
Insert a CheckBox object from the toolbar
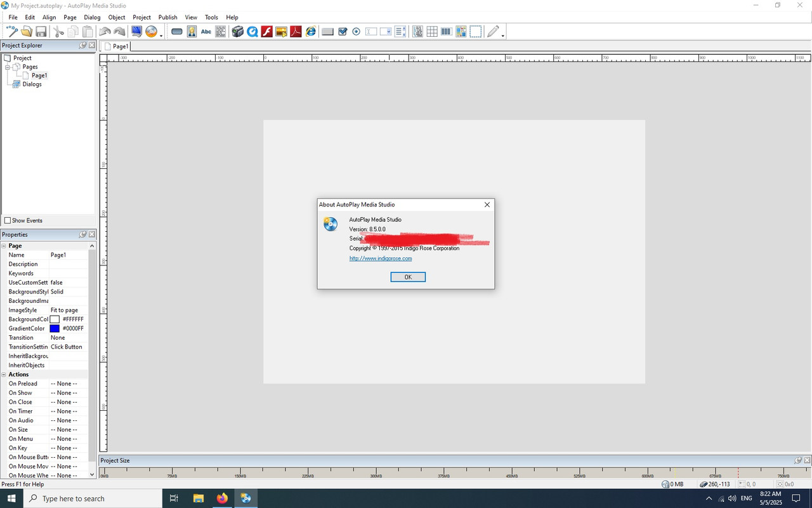(x=343, y=32)
